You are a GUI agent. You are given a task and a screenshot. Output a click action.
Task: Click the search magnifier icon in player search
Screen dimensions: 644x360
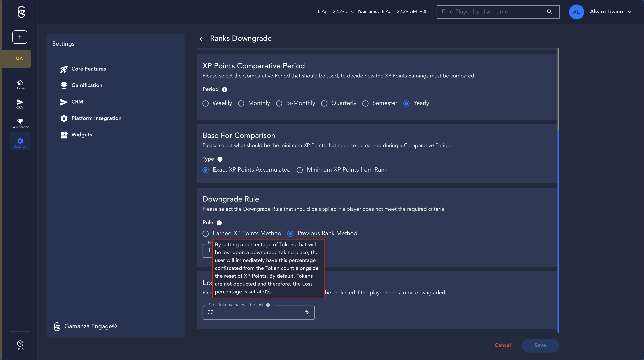pos(549,12)
